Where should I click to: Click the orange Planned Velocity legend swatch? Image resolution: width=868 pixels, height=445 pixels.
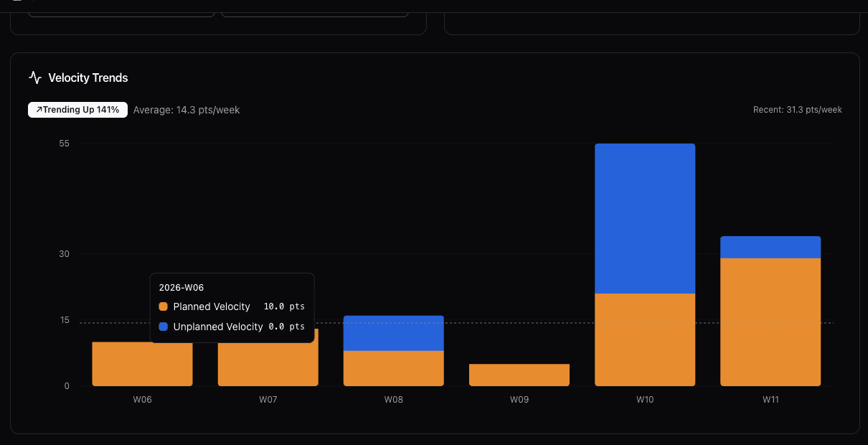tap(164, 306)
